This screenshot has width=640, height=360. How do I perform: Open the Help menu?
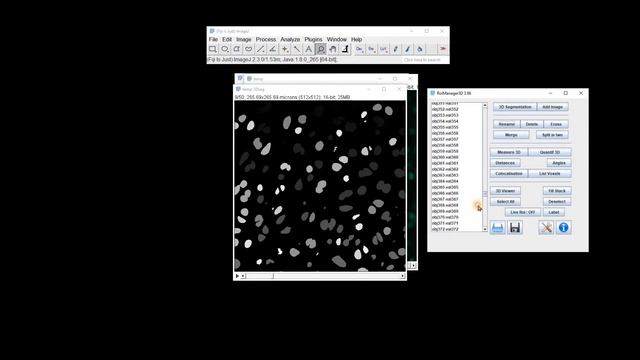click(356, 39)
